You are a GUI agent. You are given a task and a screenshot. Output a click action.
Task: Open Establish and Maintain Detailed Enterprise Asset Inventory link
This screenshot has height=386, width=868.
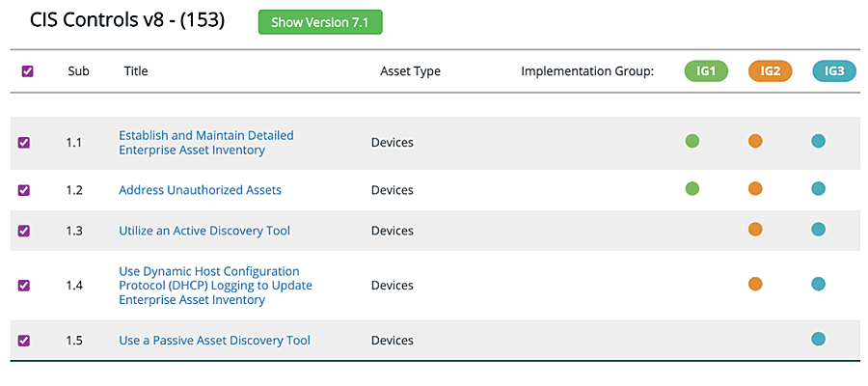pyautogui.click(x=206, y=143)
